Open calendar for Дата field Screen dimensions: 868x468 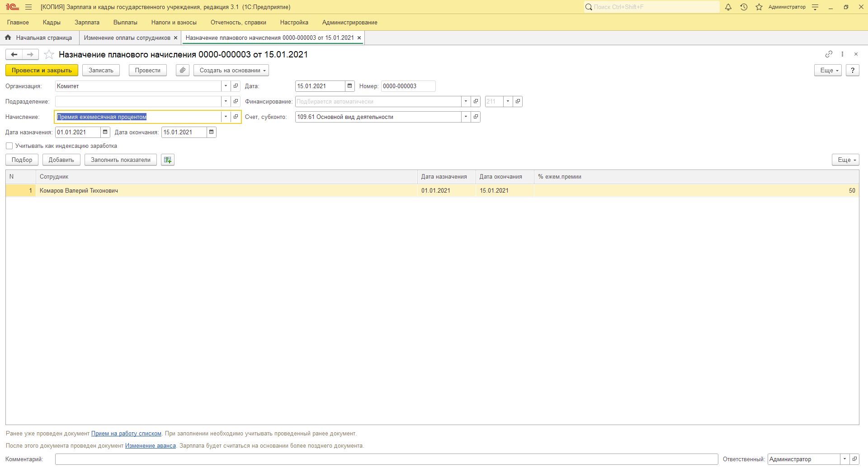click(x=349, y=86)
